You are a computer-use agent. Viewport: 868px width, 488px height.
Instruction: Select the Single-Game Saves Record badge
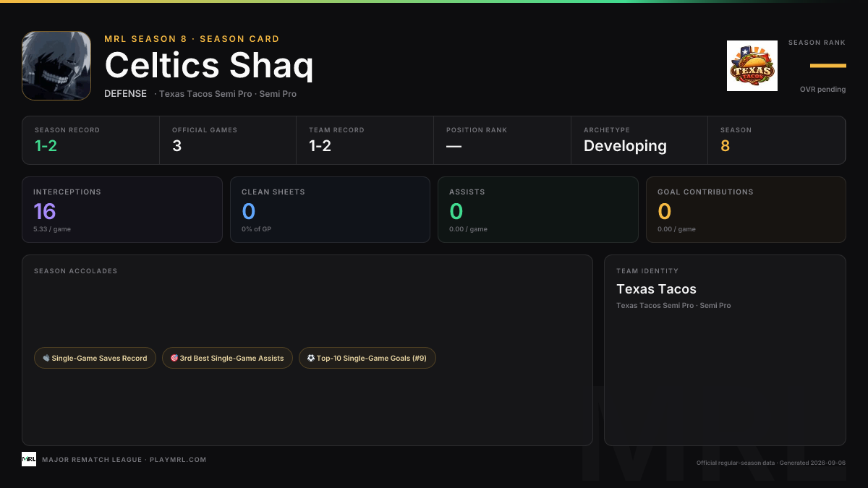95,358
